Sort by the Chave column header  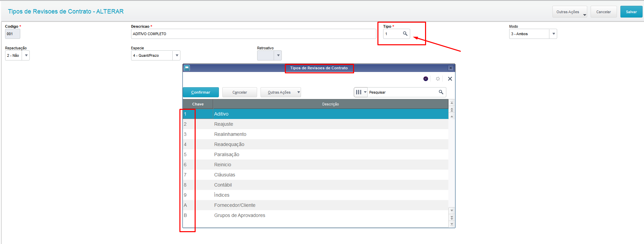click(x=198, y=104)
